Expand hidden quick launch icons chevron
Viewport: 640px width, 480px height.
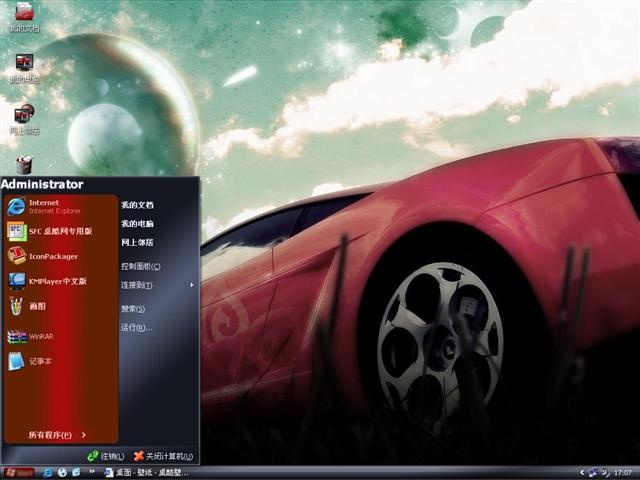pos(92,472)
